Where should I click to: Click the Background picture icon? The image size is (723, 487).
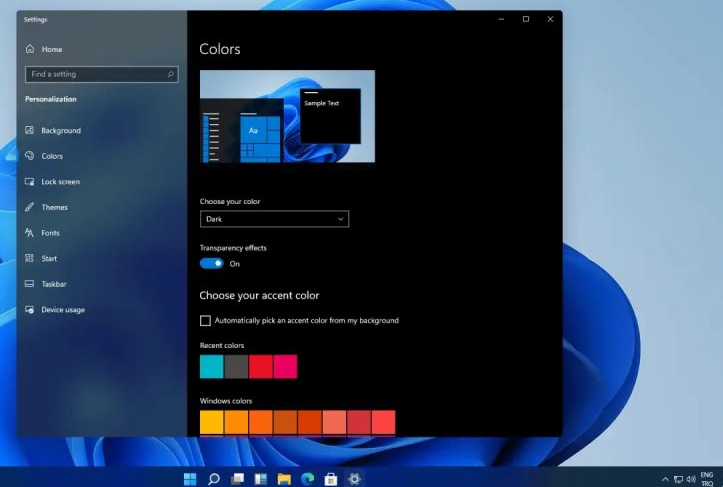(30, 130)
